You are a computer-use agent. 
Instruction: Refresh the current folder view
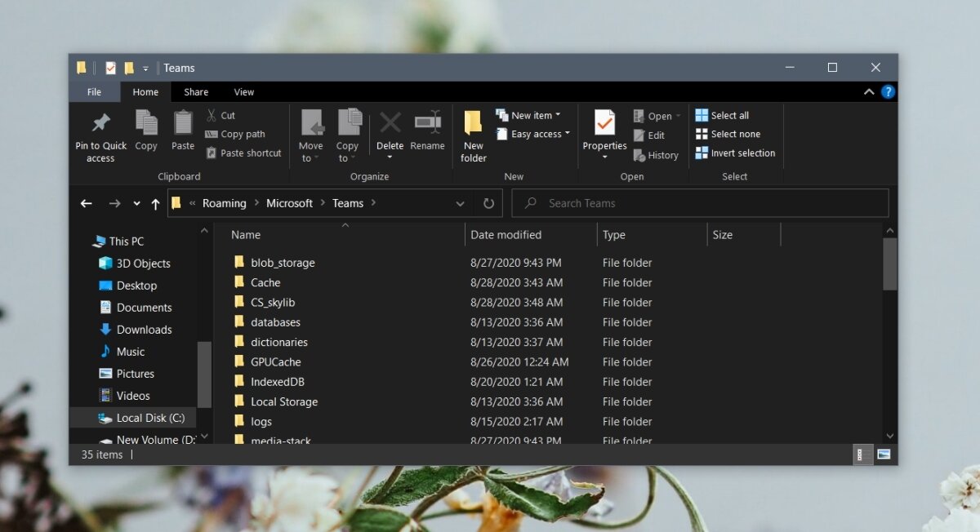(488, 203)
